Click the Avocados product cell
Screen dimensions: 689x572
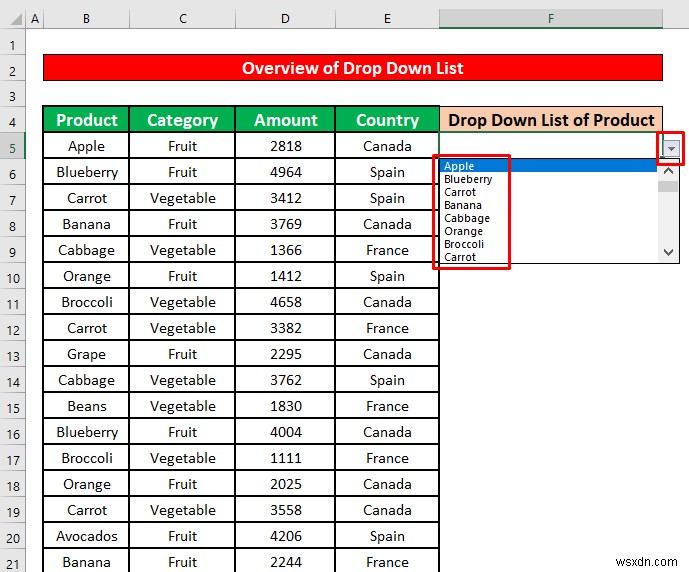(x=86, y=536)
